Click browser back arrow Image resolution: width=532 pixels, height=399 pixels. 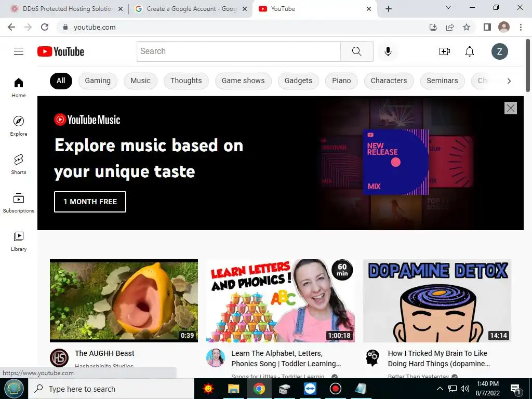(x=11, y=27)
